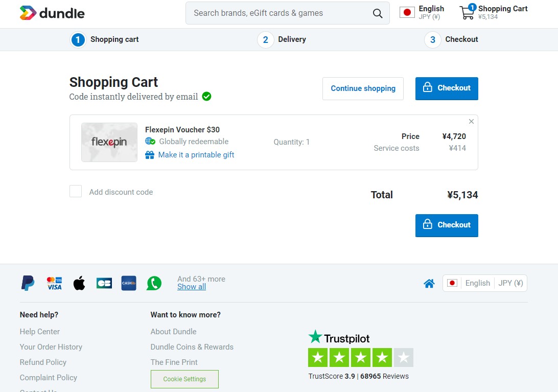Click the Cookie Settings button
Image resolution: width=558 pixels, height=392 pixels.
(184, 379)
